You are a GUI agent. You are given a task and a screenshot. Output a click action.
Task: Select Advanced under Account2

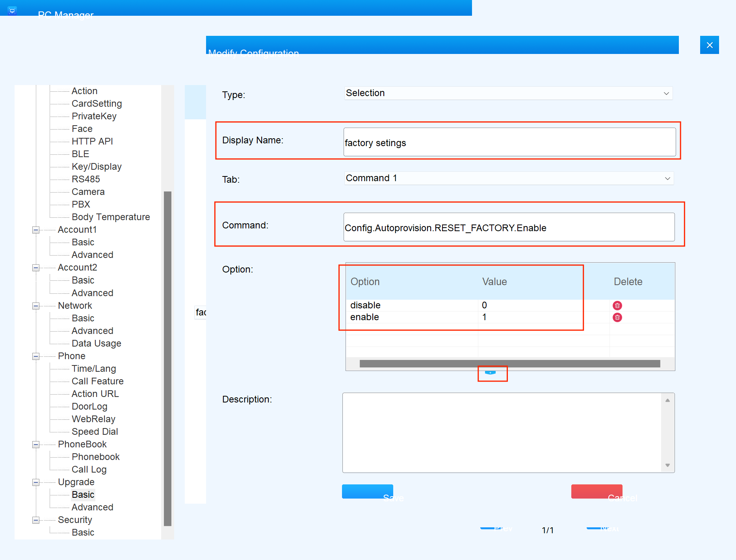[93, 293]
